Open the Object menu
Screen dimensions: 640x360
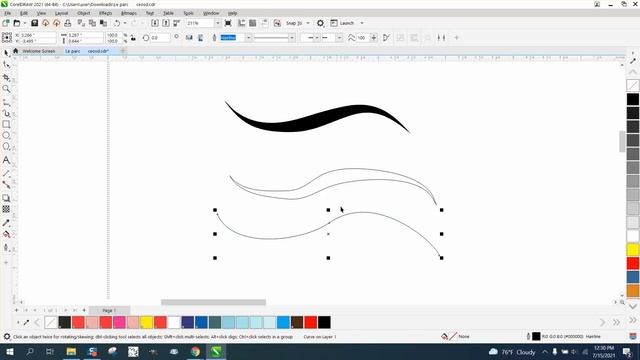coord(84,13)
